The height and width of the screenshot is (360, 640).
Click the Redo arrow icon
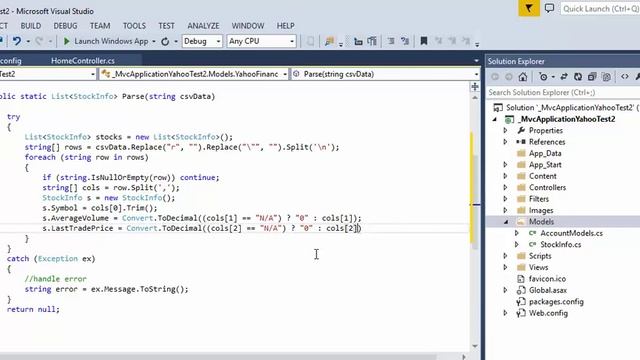[39, 41]
